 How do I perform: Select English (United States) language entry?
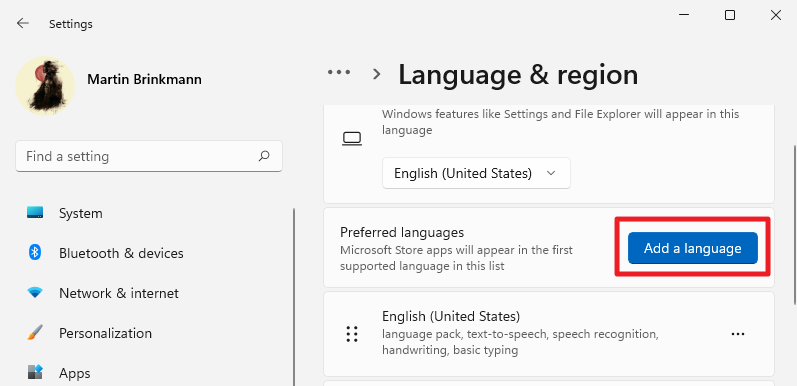pos(548,334)
